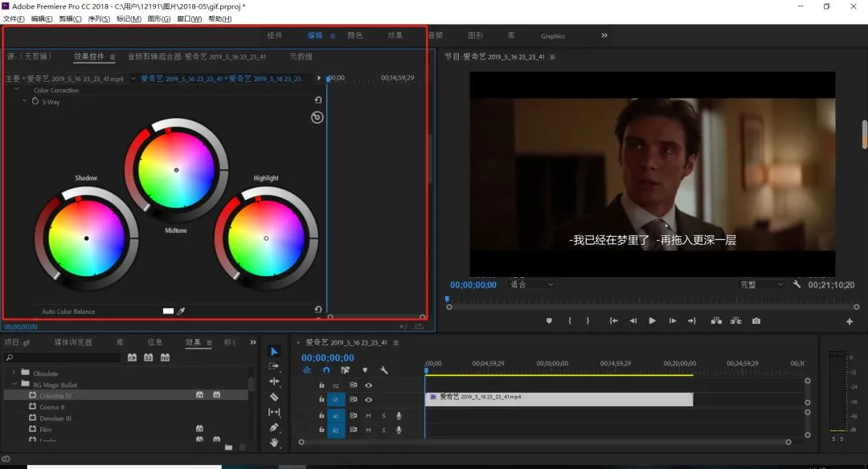Select the Track Select Forward tool
The image size is (868, 469).
click(x=274, y=366)
